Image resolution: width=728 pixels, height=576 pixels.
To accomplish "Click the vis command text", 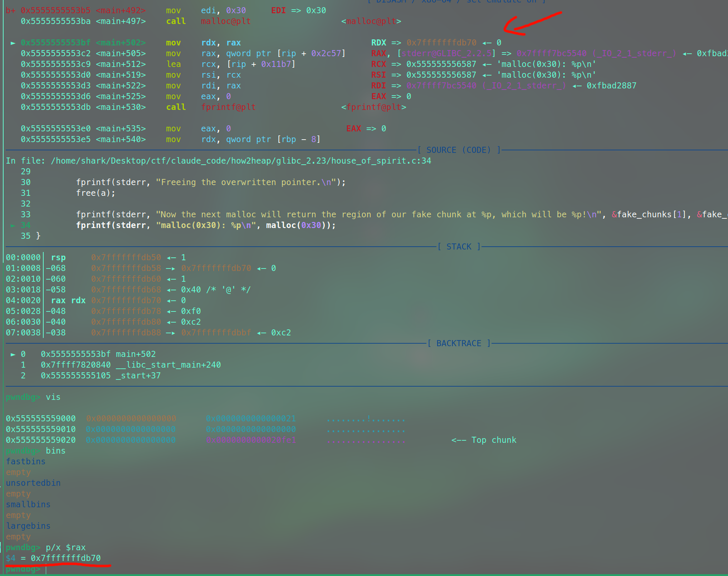I will coord(53,397).
